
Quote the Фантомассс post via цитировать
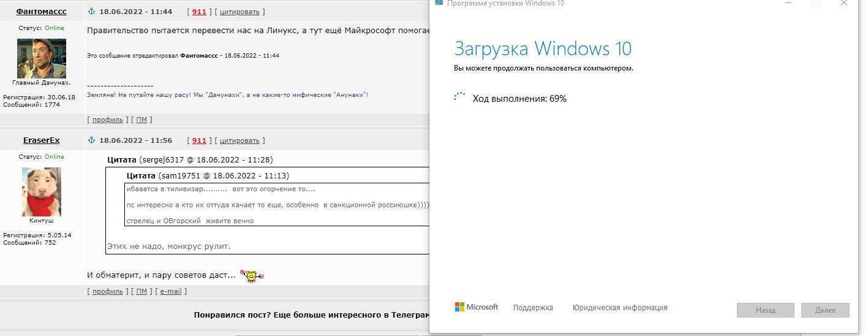[x=240, y=12]
